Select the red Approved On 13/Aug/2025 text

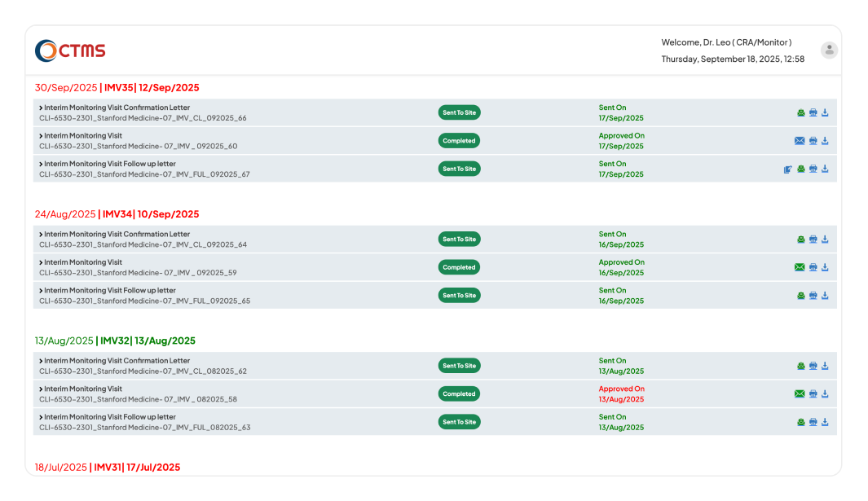[621, 393]
